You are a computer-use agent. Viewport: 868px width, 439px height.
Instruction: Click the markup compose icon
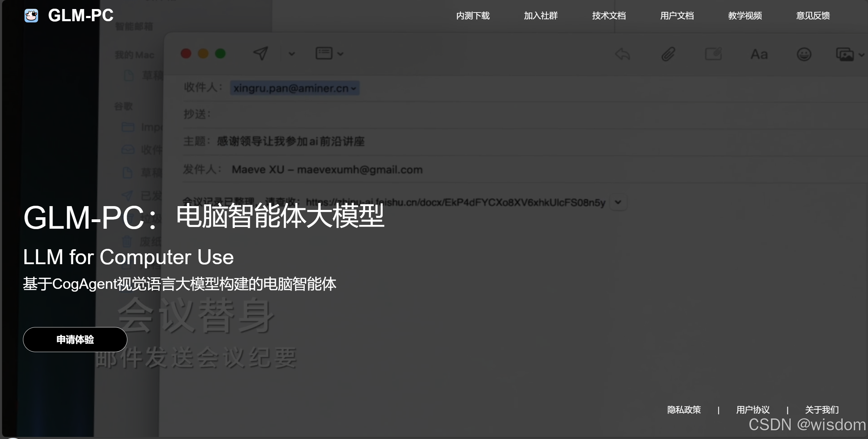[x=713, y=54]
